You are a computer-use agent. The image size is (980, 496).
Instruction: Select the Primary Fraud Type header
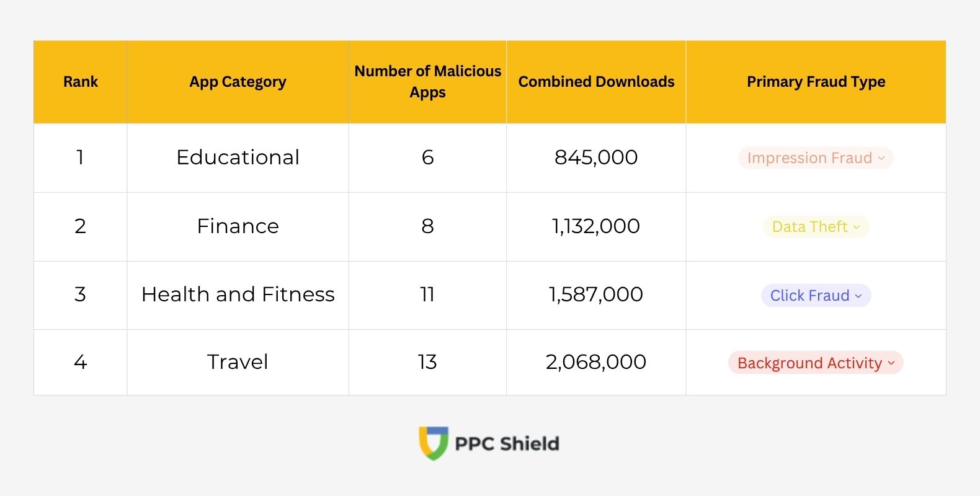[816, 82]
